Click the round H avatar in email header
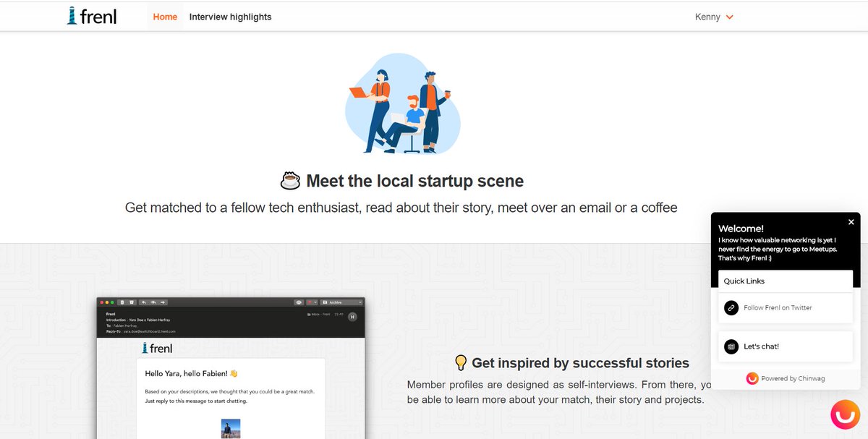This screenshot has width=868, height=439. pos(352,317)
